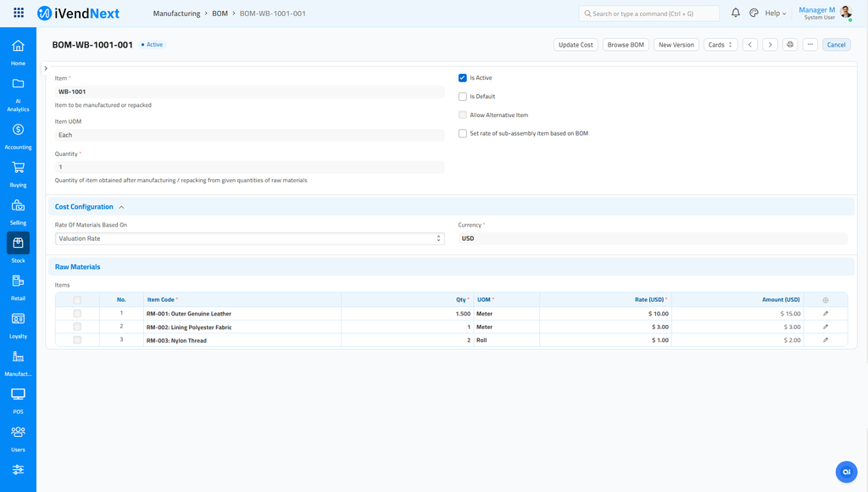Click the Manager M user avatar
The height and width of the screenshot is (492, 868).
[x=845, y=12]
